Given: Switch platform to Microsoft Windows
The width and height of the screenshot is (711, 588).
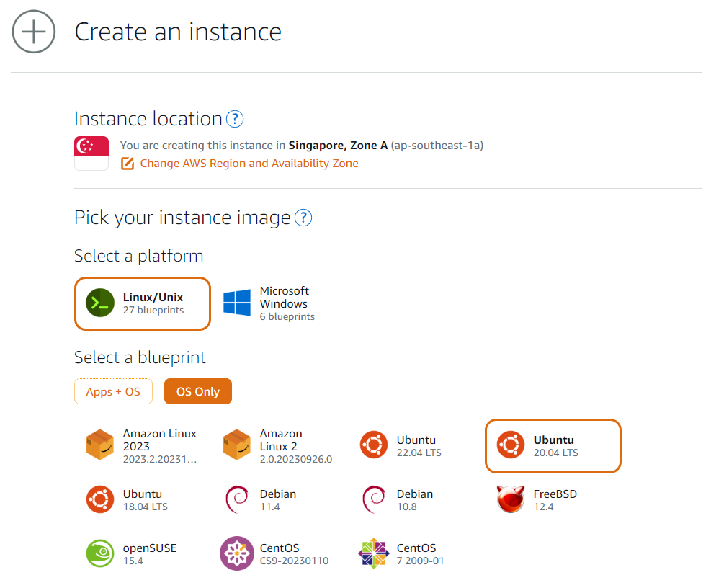Looking at the screenshot, I should point(284,303).
